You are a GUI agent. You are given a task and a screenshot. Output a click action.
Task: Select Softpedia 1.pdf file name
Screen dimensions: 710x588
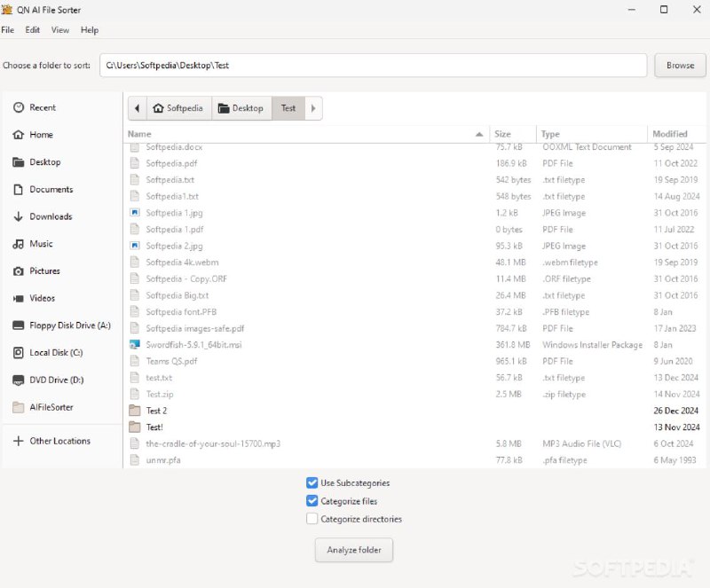coord(174,229)
